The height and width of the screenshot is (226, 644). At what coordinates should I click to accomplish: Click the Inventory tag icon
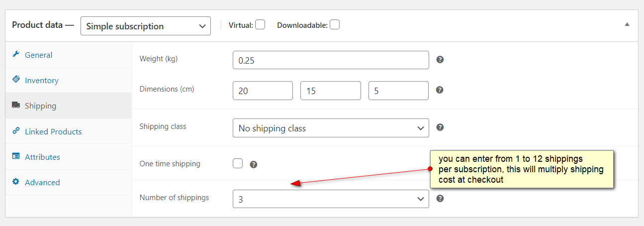click(16, 80)
